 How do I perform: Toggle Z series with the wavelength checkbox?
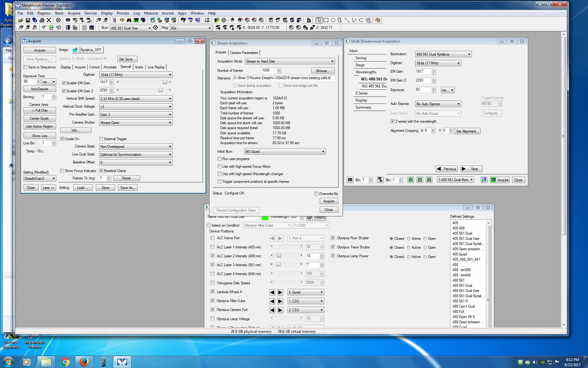click(392, 121)
